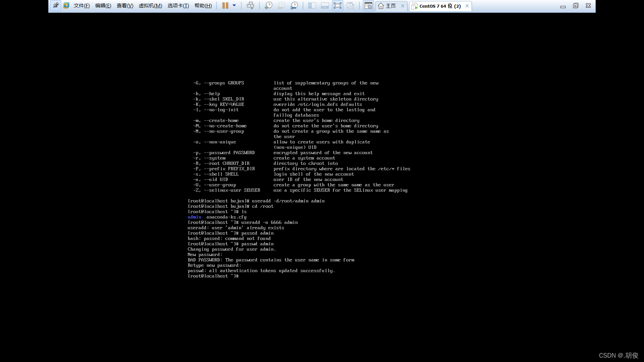
Task: Click the '-G, --groups GROUPS' option text
Action: (x=218, y=83)
